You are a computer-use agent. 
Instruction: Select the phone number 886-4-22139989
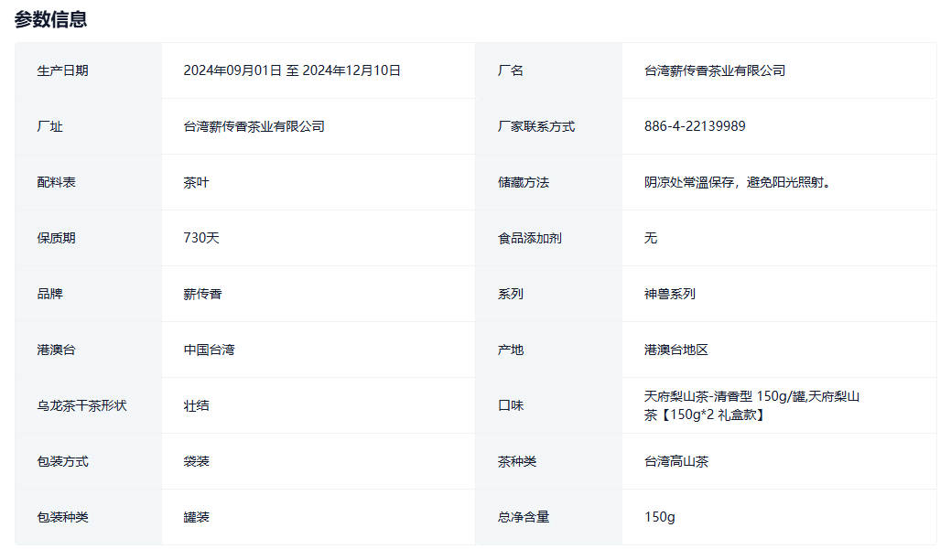[694, 126]
